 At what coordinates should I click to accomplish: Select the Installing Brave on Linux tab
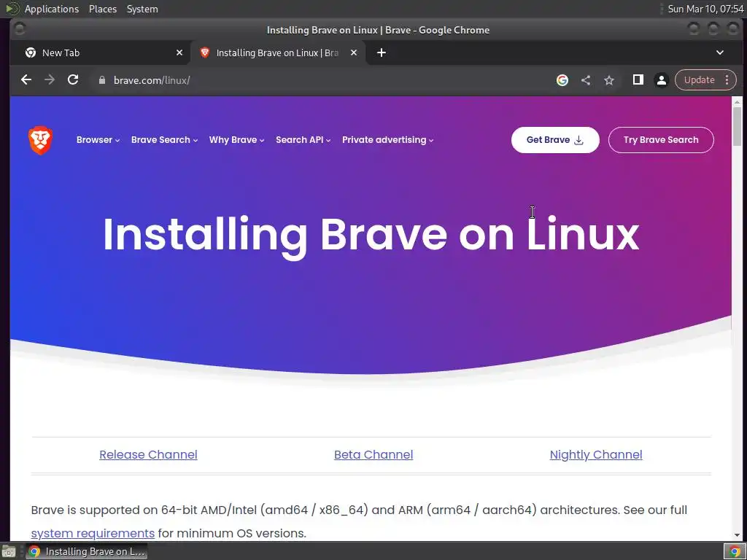(x=278, y=52)
